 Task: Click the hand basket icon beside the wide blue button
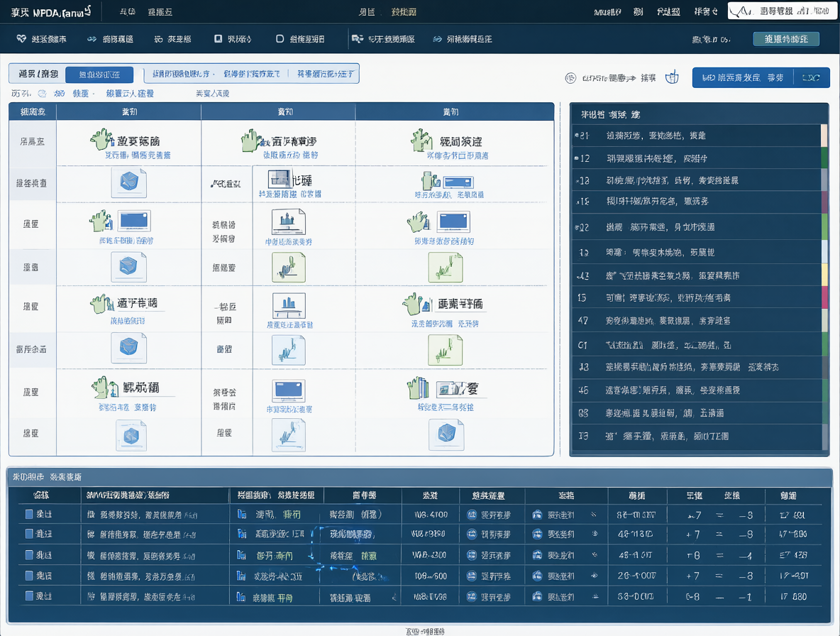pos(672,77)
